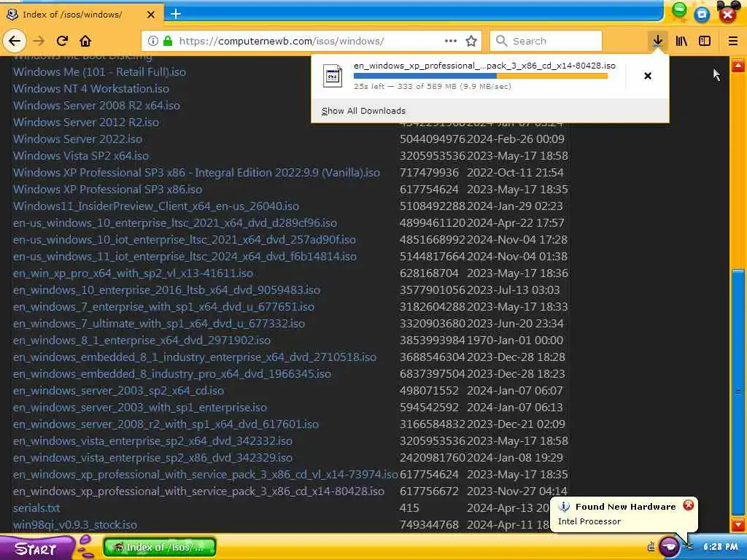
Task: Open Windows Me (101 - Retail Full).iso link
Action: (x=99, y=72)
